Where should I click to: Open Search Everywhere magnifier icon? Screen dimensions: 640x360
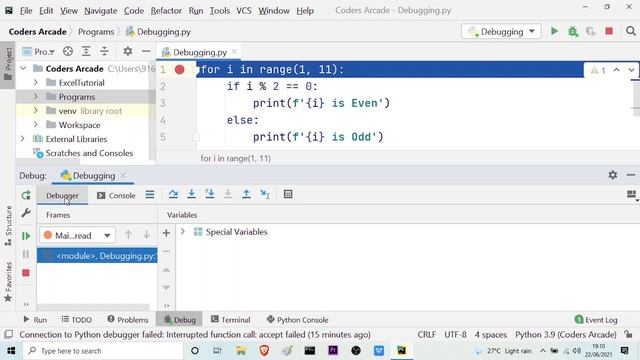point(631,31)
